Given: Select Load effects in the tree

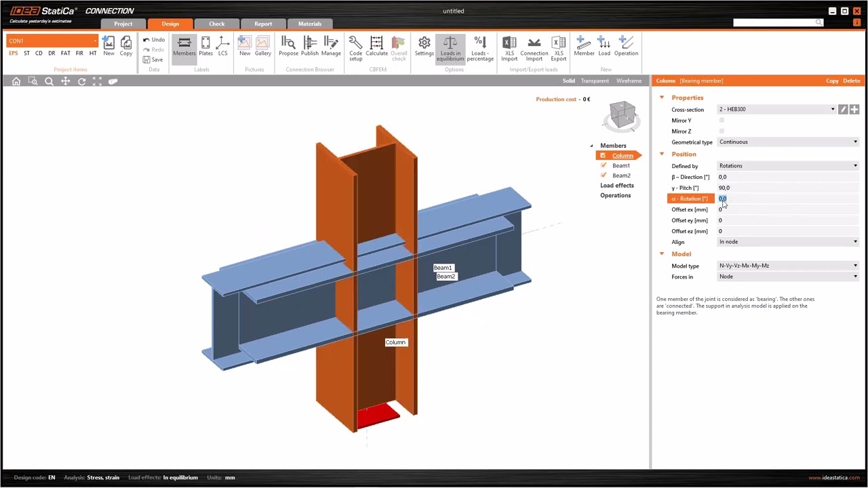Looking at the screenshot, I should pyautogui.click(x=617, y=185).
